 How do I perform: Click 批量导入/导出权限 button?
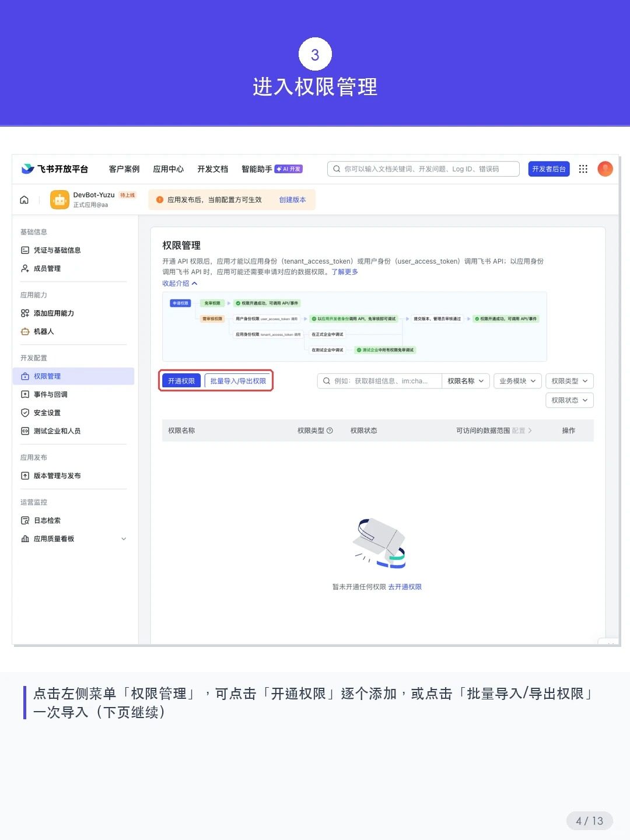[238, 381]
